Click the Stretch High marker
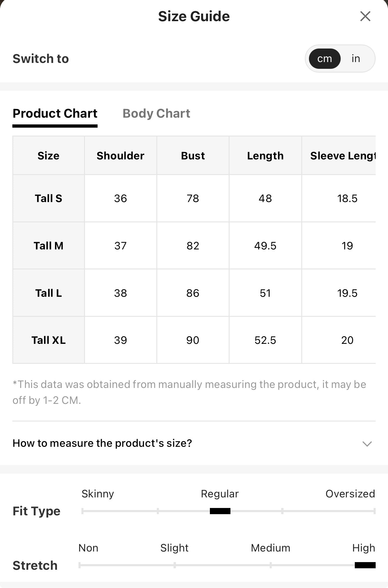This screenshot has width=388, height=588. 365,565
